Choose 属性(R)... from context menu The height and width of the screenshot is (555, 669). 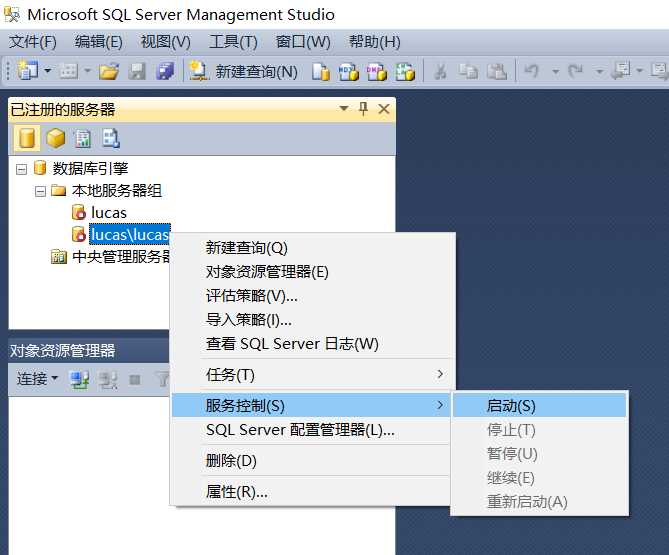[313, 492]
